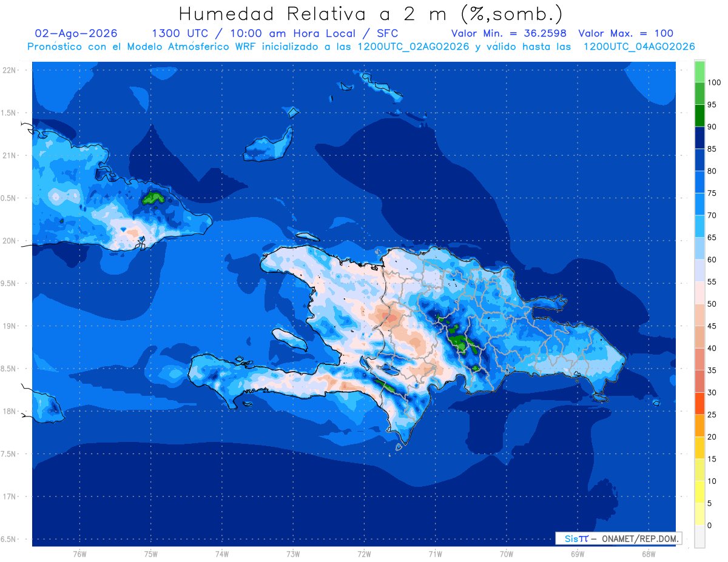Click the legend label "95"
728x562 pixels.
coord(712,105)
